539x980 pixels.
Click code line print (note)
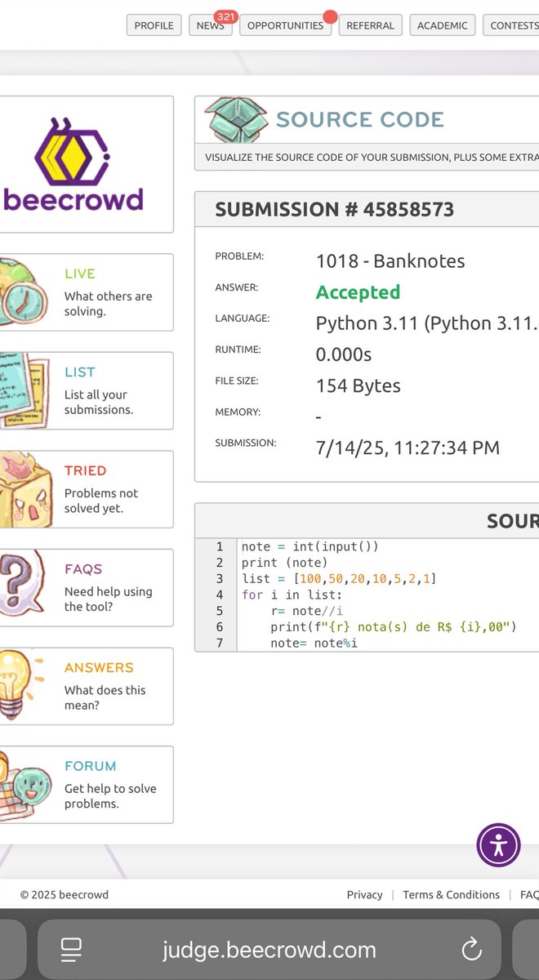click(284, 563)
